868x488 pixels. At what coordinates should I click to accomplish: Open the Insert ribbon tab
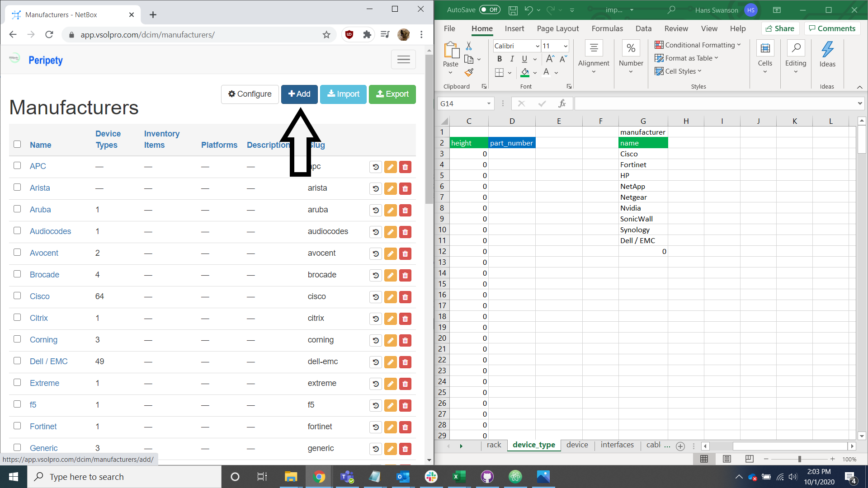(x=514, y=28)
